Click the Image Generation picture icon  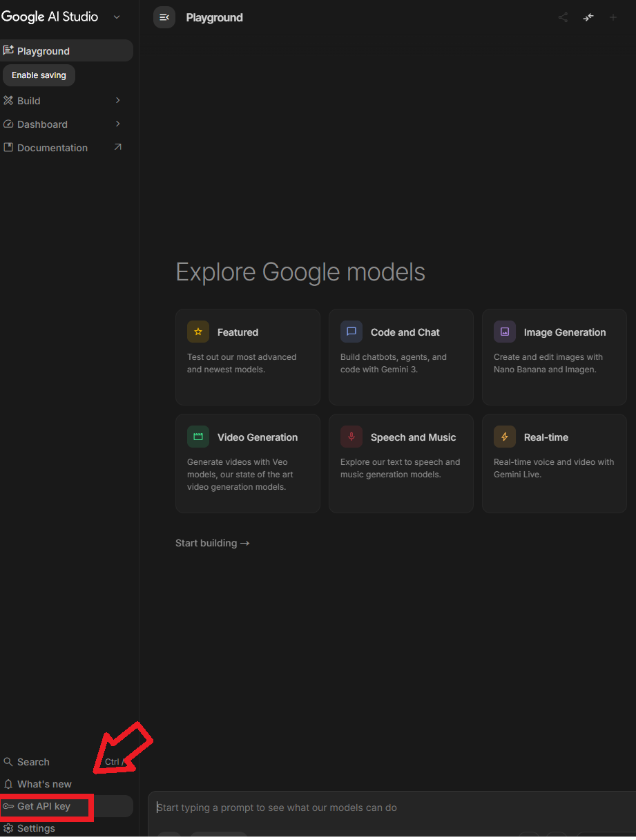click(505, 332)
